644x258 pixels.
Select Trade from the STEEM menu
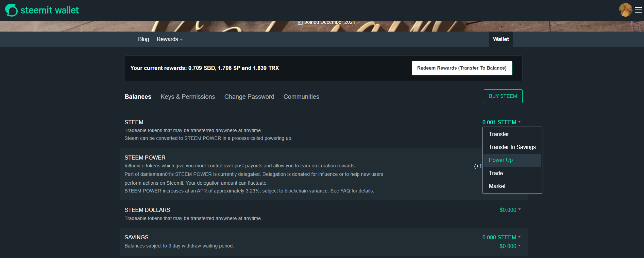512,173
